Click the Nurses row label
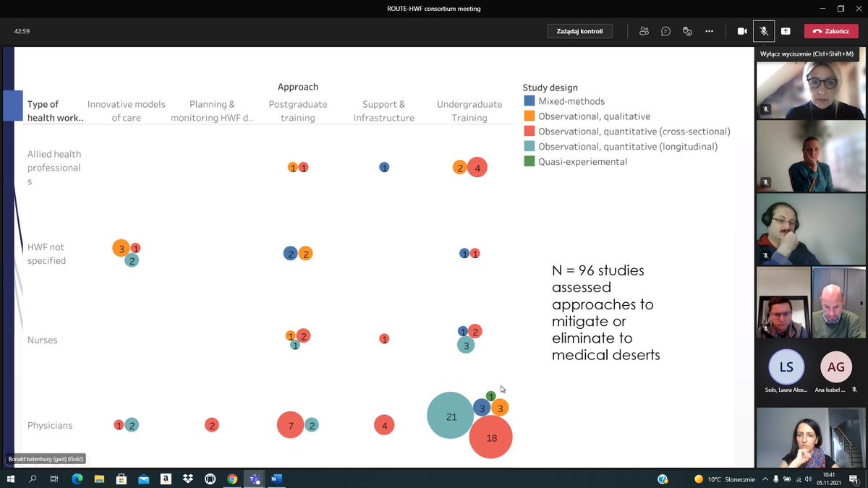Screen dimensions: 868x488 [x=42, y=340]
